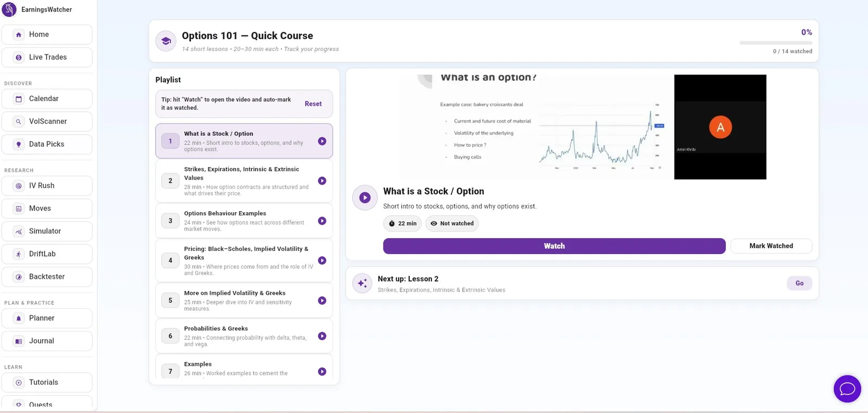Image resolution: width=868 pixels, height=413 pixels.
Task: Click the presenter avatar 'A' in video
Action: click(720, 127)
